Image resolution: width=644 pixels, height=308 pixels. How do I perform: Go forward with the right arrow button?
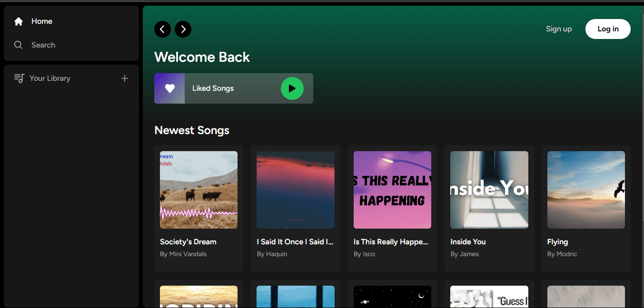(183, 29)
